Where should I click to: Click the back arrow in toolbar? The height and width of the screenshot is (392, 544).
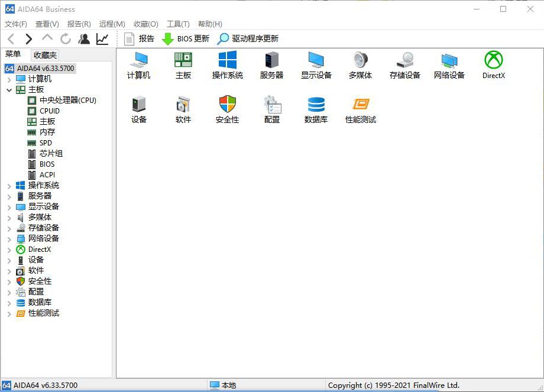coord(11,39)
